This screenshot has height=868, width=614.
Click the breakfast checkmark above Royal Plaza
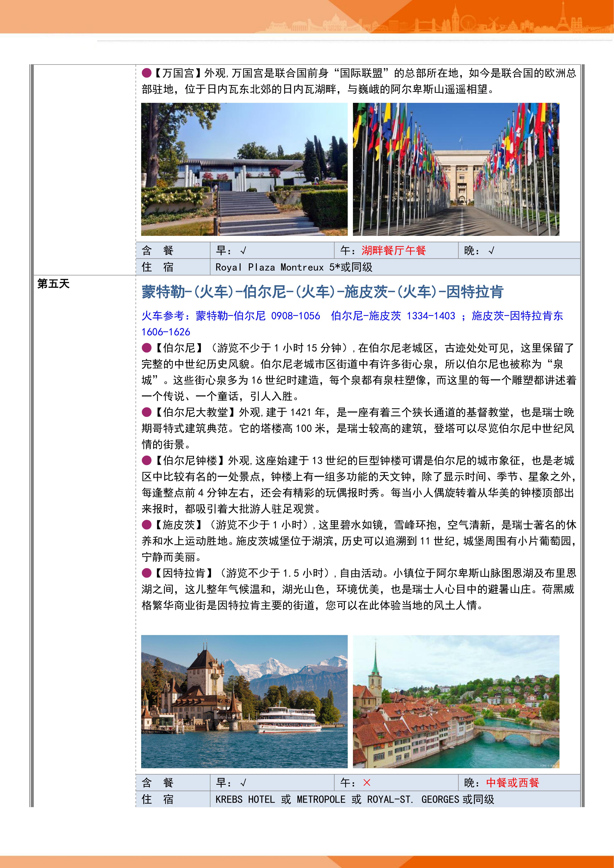[243, 251]
